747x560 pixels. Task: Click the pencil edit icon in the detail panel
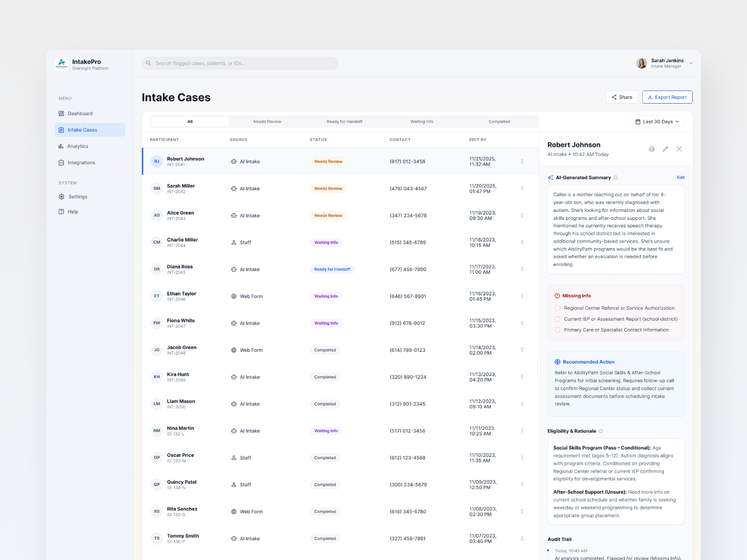coord(665,149)
